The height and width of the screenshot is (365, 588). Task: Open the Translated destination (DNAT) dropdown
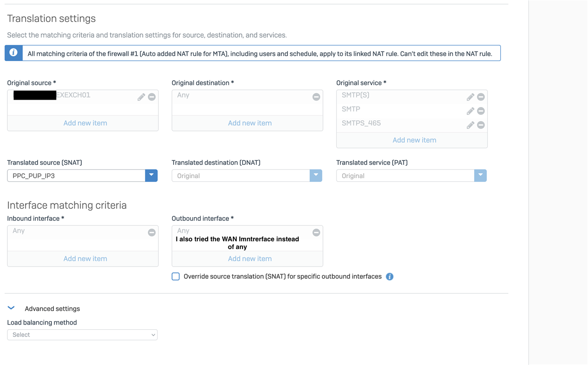pyautogui.click(x=247, y=175)
